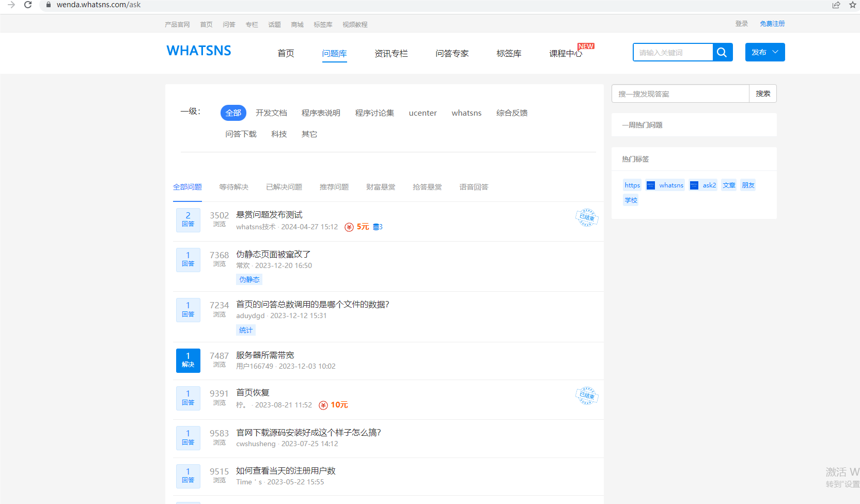Screen dimensions: 860x504
Task: Open 首页 in the main navigation
Action: pos(286,53)
